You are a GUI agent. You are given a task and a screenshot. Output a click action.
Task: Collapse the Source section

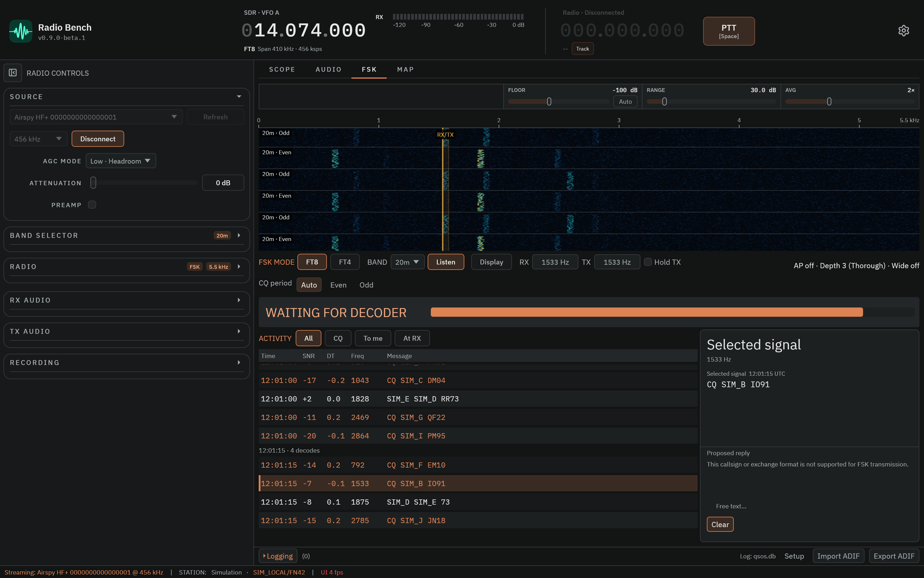[239, 97]
